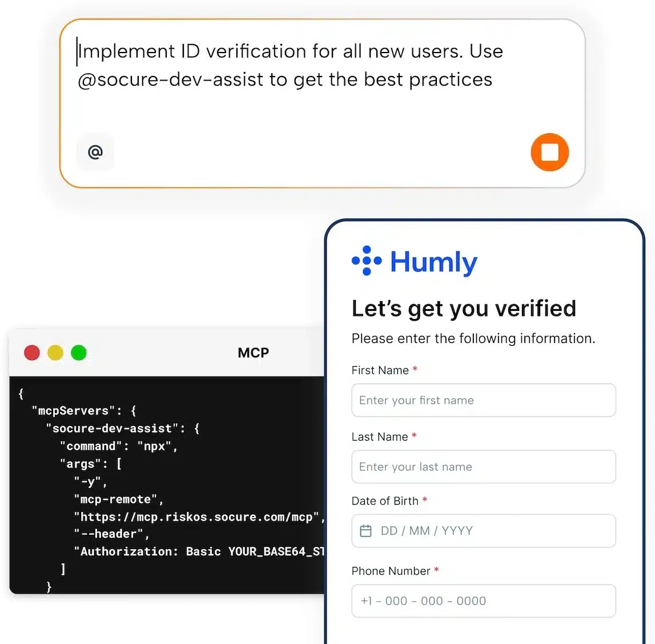Click @socure-dev-assist mention in the prompt
Viewport: 655px width, 644px height.
(x=170, y=79)
